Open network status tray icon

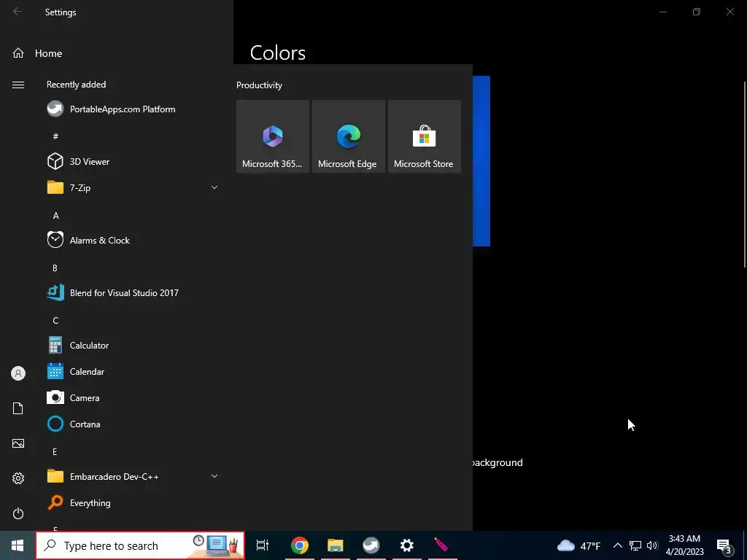635,545
